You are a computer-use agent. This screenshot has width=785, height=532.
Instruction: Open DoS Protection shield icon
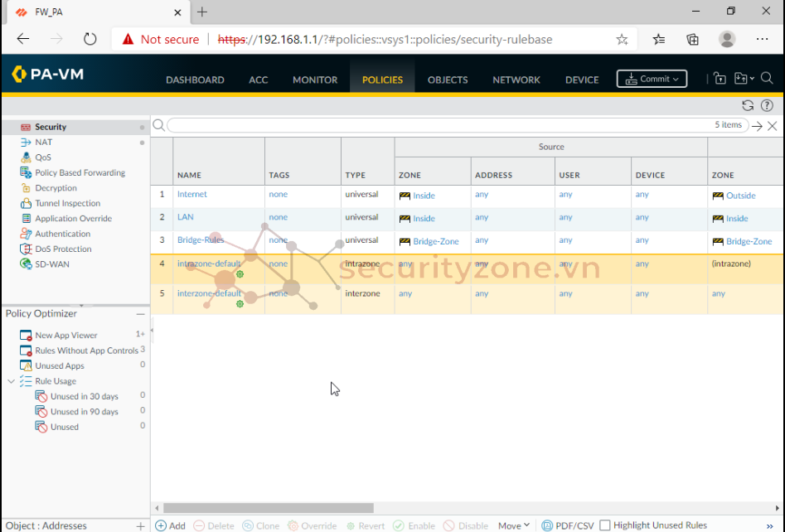pos(26,249)
